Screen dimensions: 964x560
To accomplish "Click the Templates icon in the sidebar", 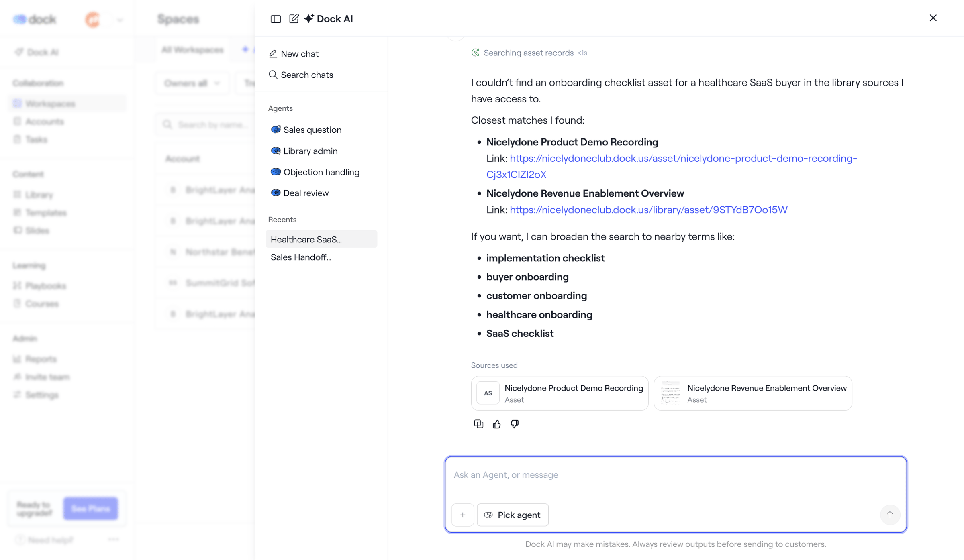I will tap(17, 212).
